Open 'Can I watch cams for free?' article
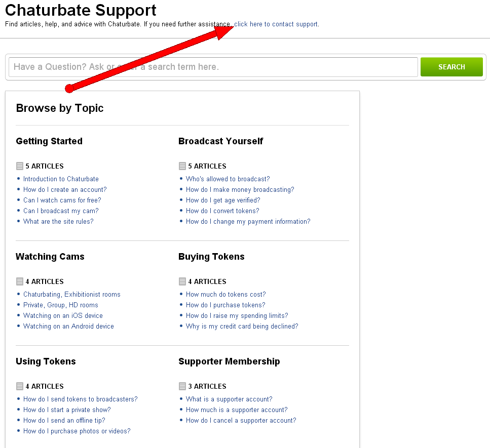Image resolution: width=490 pixels, height=448 pixels. (62, 200)
